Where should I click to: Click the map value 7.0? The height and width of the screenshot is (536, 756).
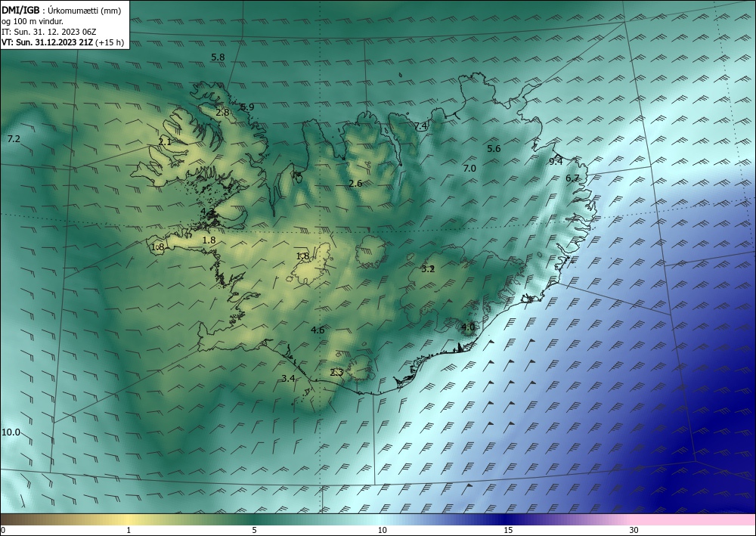click(x=469, y=169)
